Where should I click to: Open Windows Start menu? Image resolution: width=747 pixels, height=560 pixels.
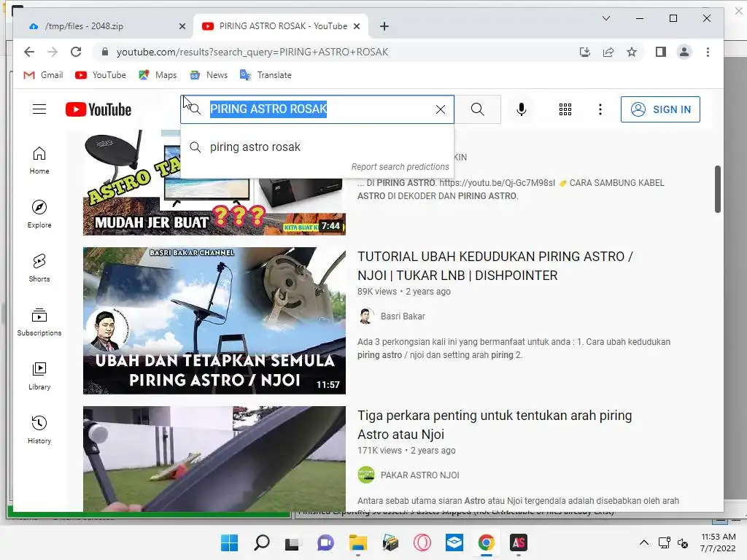[229, 542]
